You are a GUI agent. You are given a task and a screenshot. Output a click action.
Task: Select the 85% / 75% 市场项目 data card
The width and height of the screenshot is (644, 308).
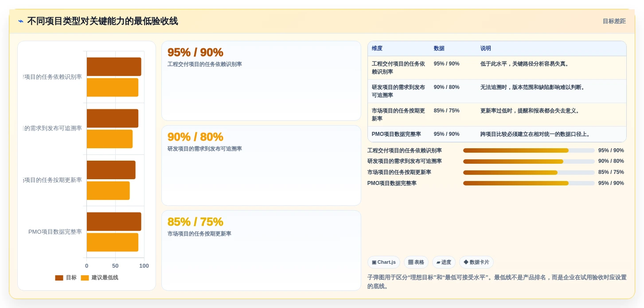point(261,250)
